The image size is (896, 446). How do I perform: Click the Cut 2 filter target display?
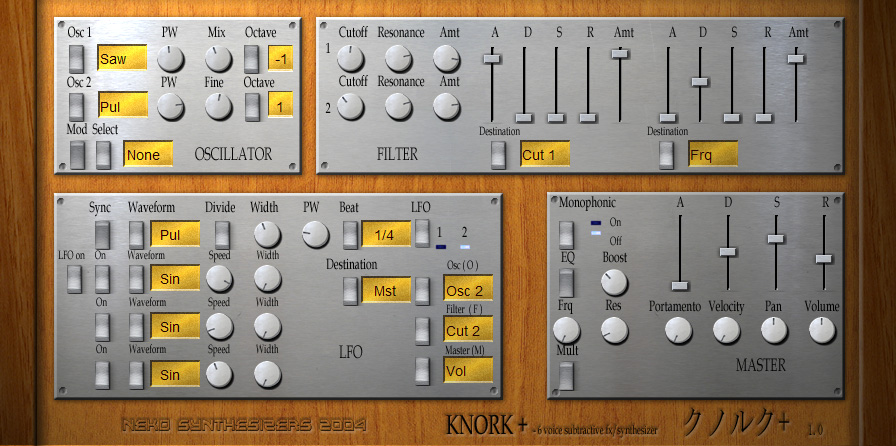tap(468, 329)
